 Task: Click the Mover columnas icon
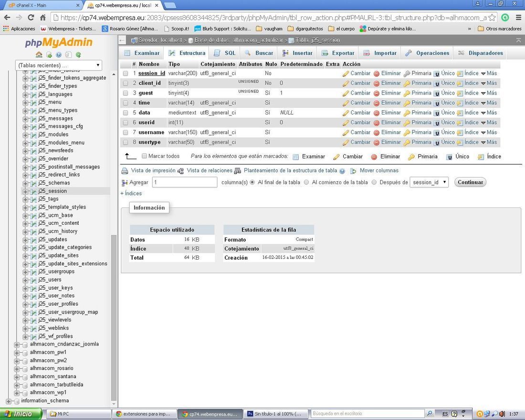[353, 171]
